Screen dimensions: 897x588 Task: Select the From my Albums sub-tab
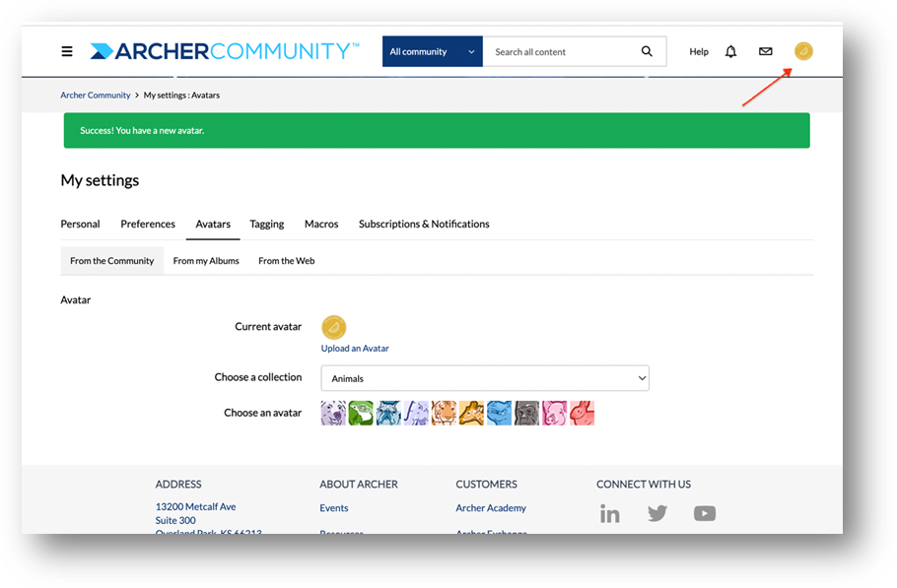coord(206,261)
